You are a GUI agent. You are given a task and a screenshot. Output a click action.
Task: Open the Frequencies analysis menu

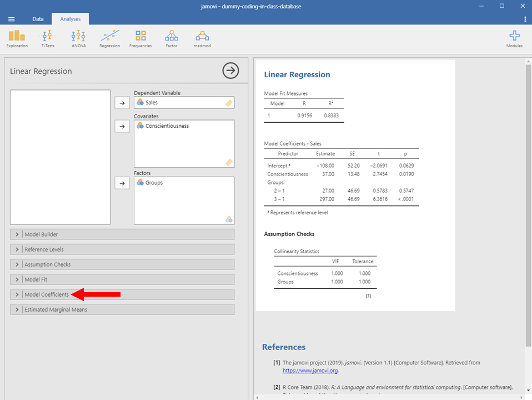click(x=140, y=38)
